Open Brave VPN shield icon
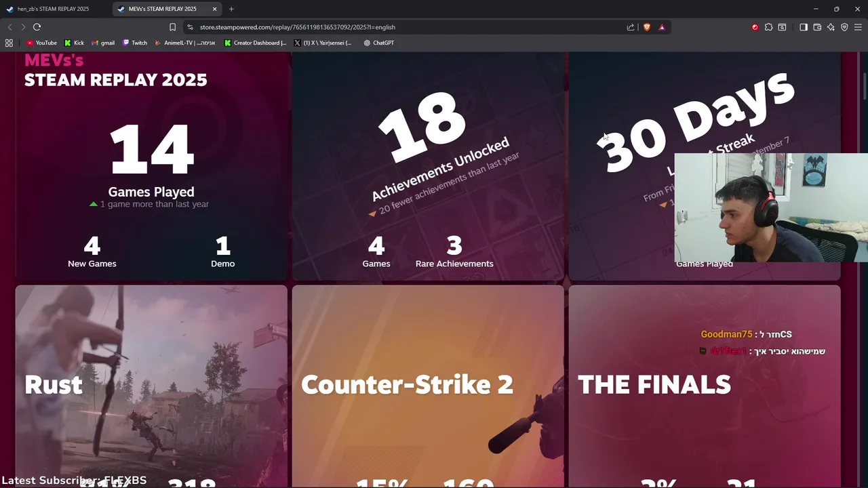The height and width of the screenshot is (488, 868). (x=844, y=27)
